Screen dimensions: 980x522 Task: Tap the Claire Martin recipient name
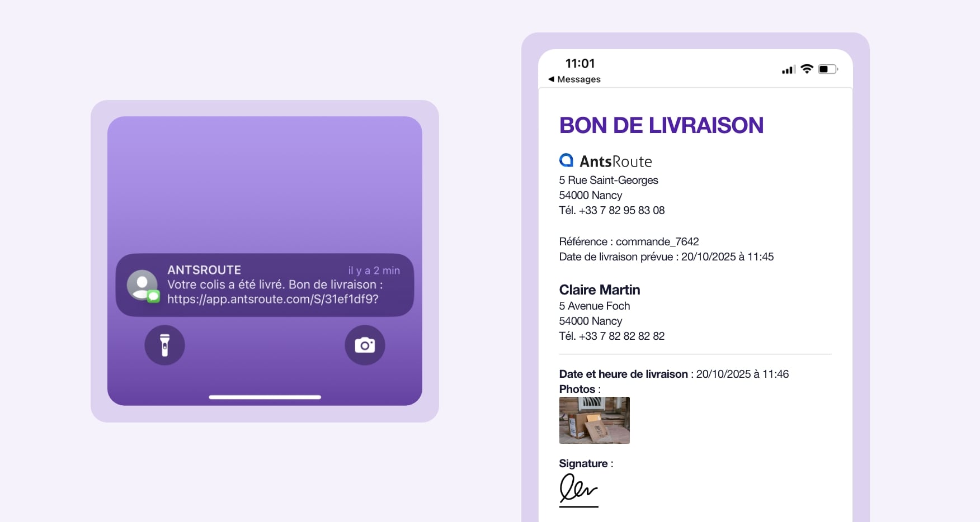pyautogui.click(x=599, y=290)
